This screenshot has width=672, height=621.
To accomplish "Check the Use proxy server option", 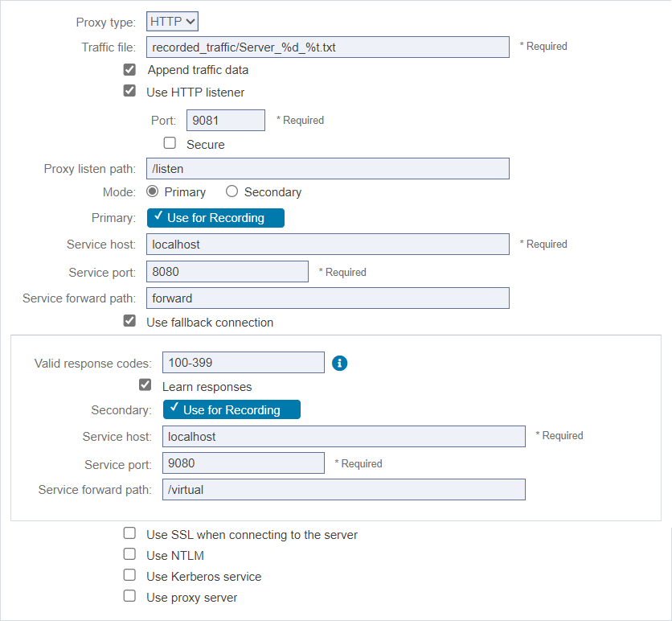I will click(x=129, y=596).
